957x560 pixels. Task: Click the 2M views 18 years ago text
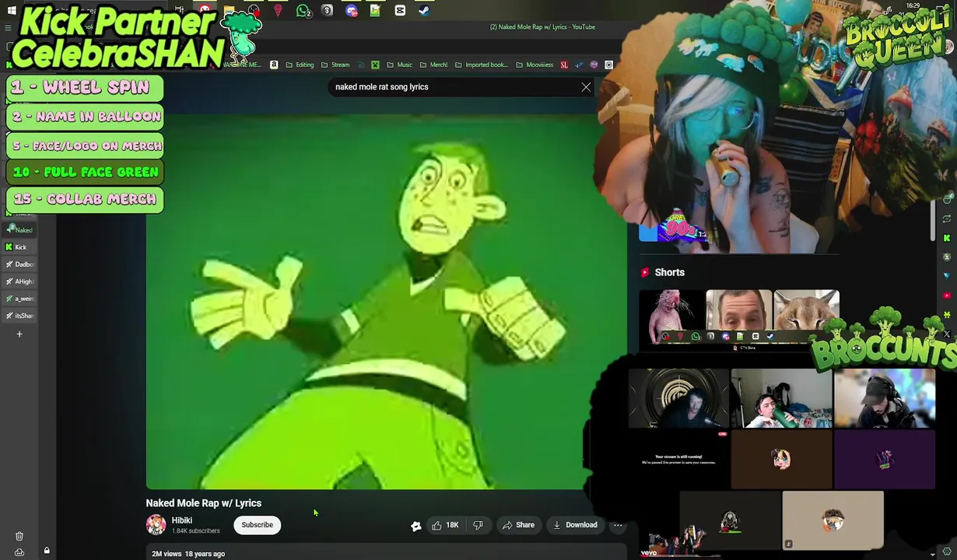click(188, 554)
